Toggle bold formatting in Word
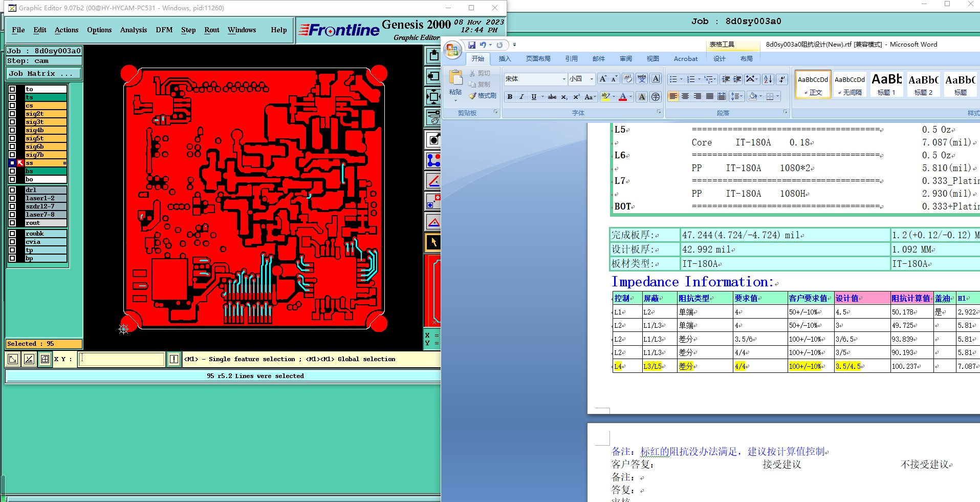Image resolution: width=980 pixels, height=502 pixels. coord(510,97)
